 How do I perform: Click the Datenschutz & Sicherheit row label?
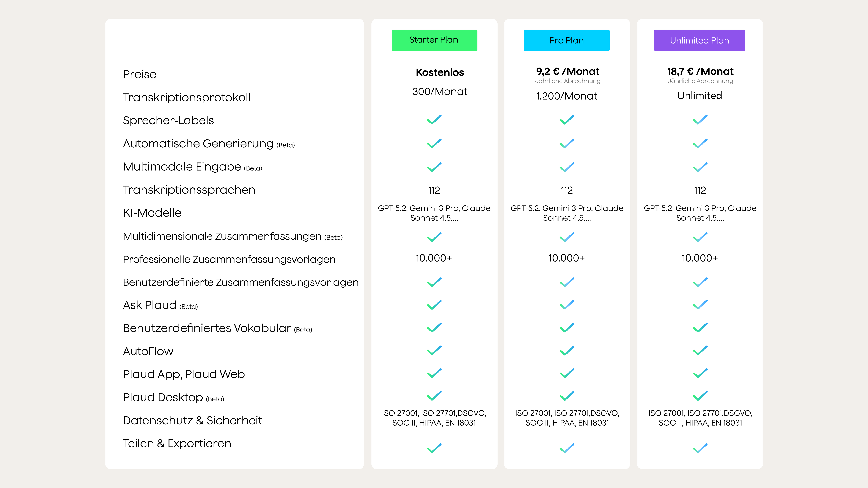(192, 420)
